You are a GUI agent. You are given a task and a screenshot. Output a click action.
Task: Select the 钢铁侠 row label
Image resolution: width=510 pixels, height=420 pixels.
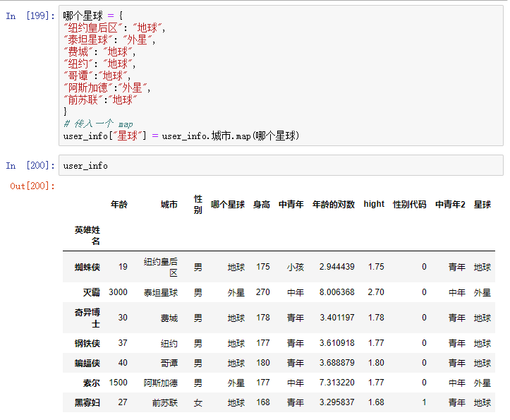tap(87, 343)
